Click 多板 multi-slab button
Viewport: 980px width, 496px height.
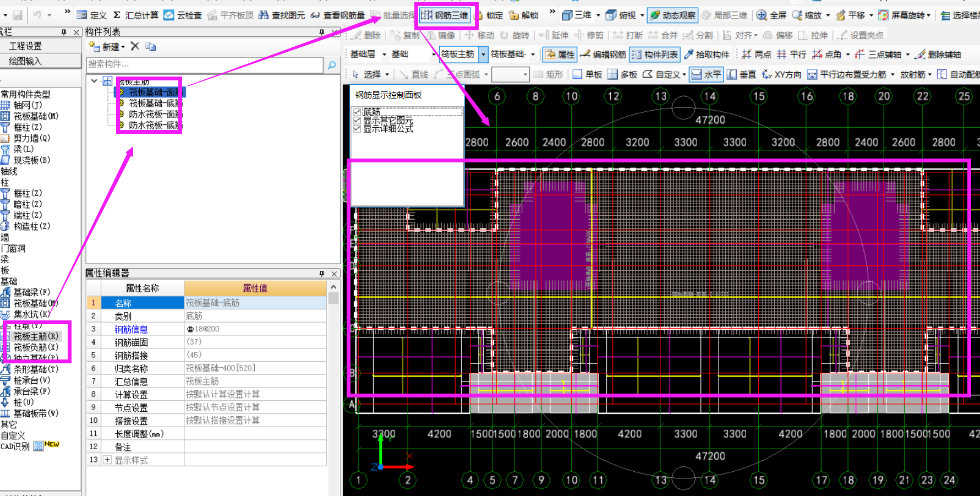pos(622,74)
